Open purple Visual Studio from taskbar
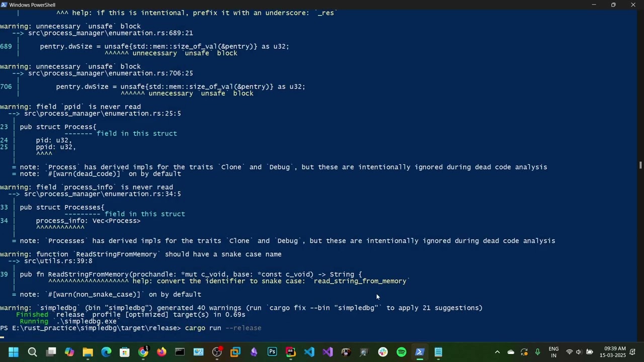Viewport: 644px width, 362px height. [328, 352]
